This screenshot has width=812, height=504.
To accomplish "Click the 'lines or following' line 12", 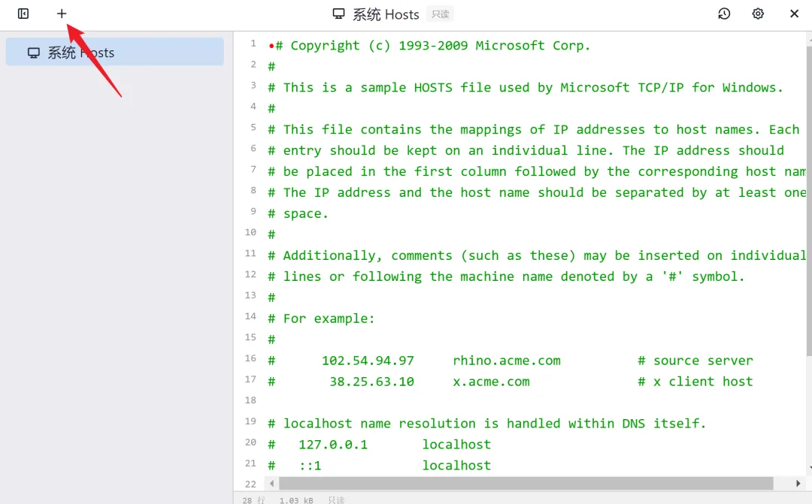I will click(x=506, y=277).
